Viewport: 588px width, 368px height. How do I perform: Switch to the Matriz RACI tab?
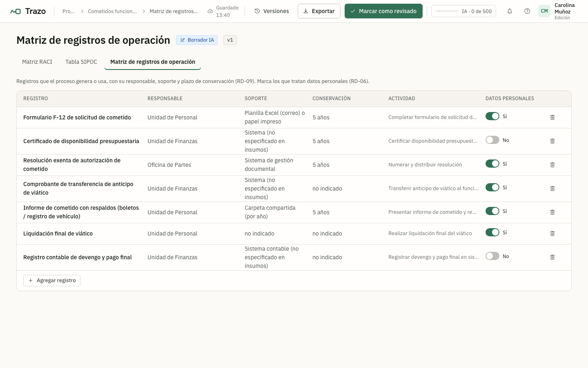click(37, 62)
